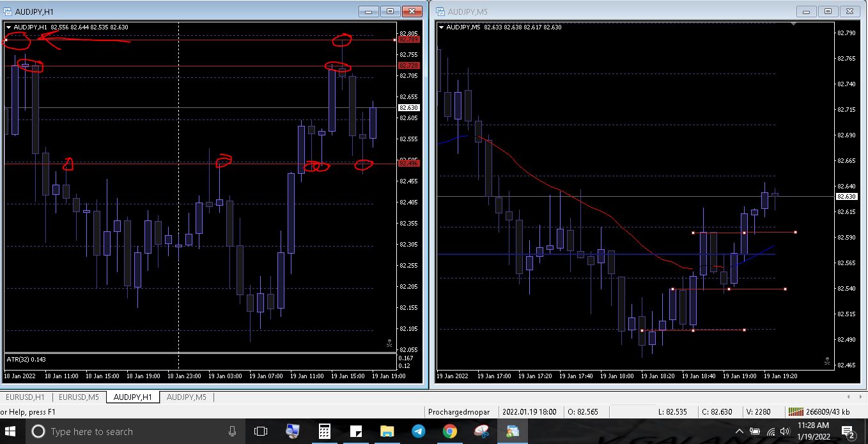Open the Windows notification center icon

coord(848,432)
